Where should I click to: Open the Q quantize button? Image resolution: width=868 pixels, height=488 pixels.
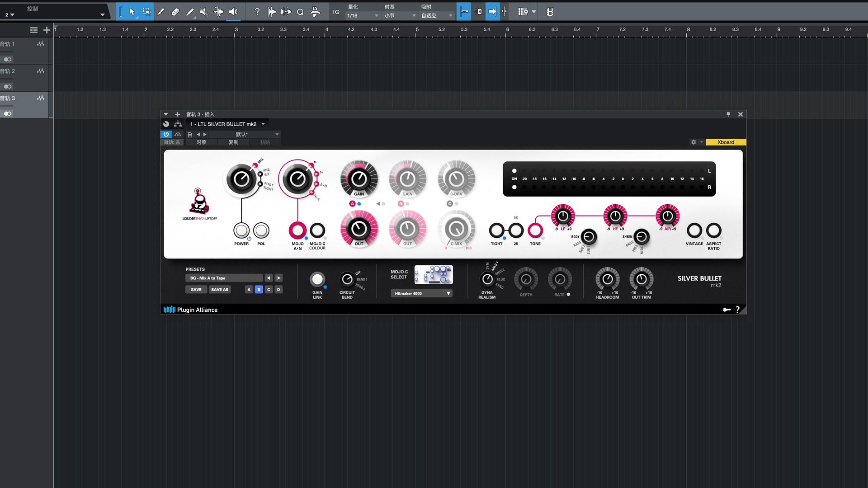click(300, 12)
